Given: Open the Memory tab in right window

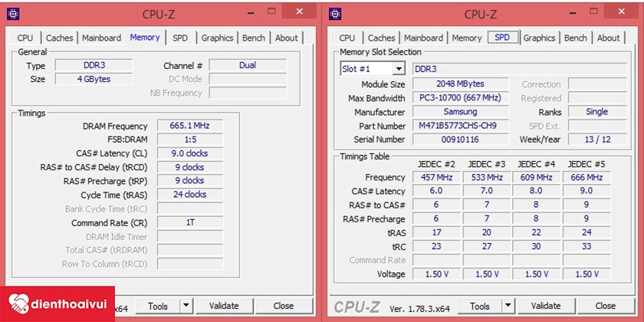Looking at the screenshot, I should point(467,38).
